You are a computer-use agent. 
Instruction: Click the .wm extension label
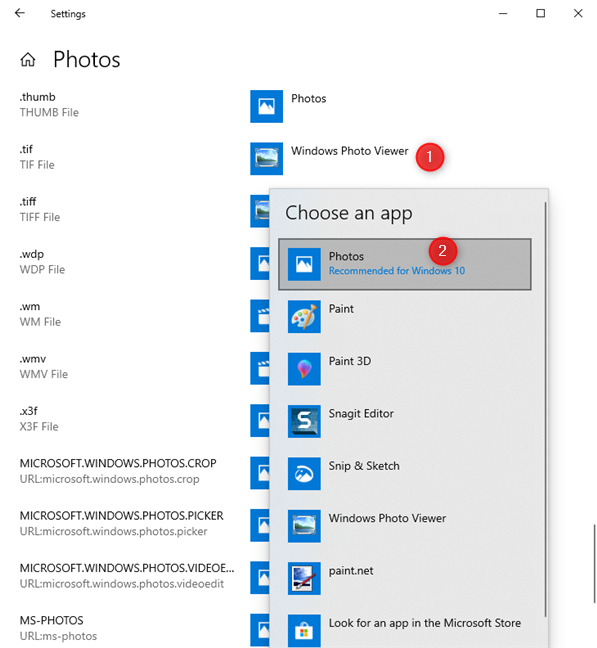[30, 307]
